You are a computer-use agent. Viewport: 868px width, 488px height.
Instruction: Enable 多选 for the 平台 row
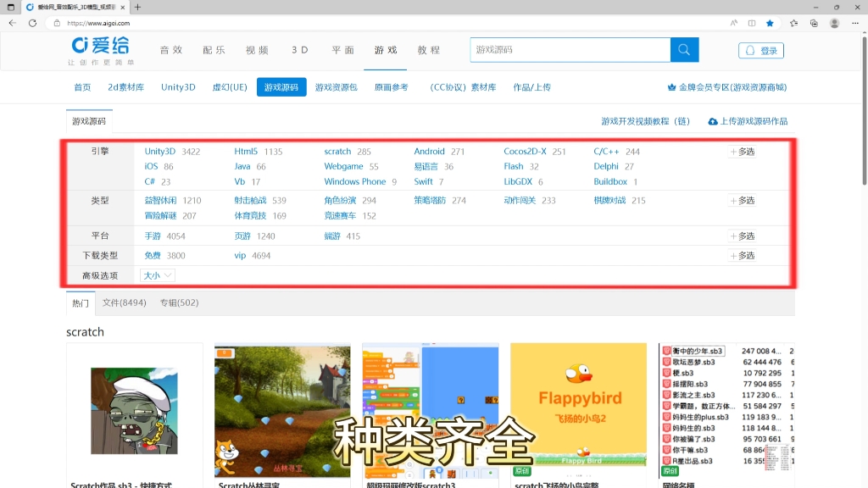point(743,236)
